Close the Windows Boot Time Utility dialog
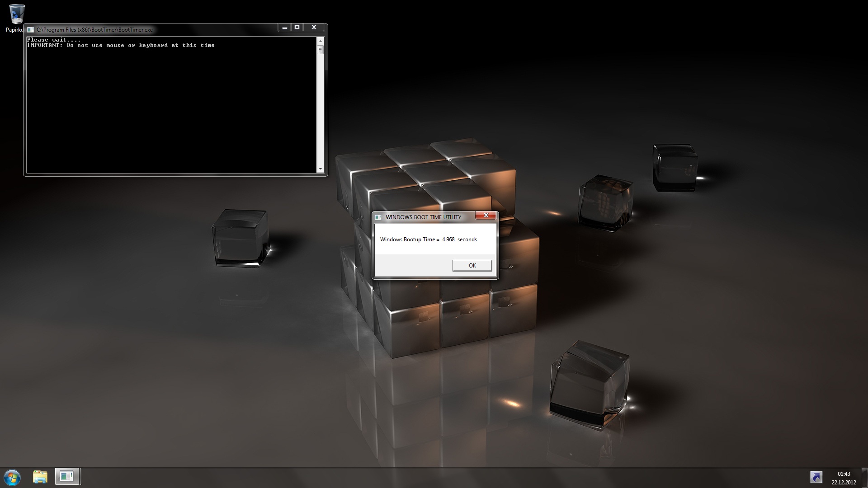 tap(486, 216)
